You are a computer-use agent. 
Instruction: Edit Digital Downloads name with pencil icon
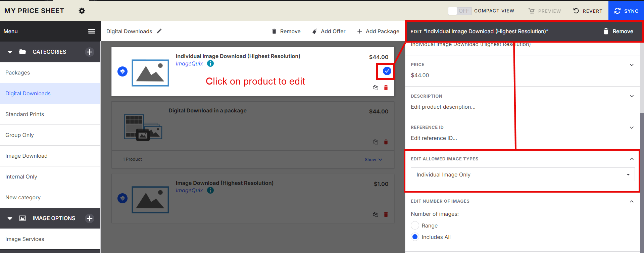click(x=159, y=31)
